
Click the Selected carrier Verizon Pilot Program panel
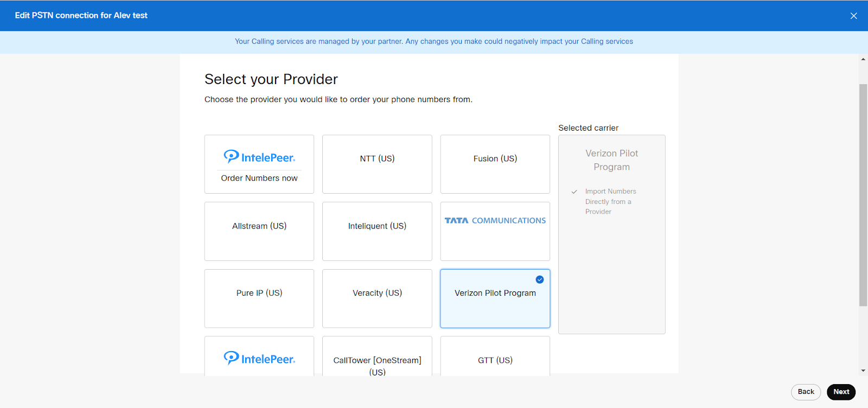click(x=612, y=234)
